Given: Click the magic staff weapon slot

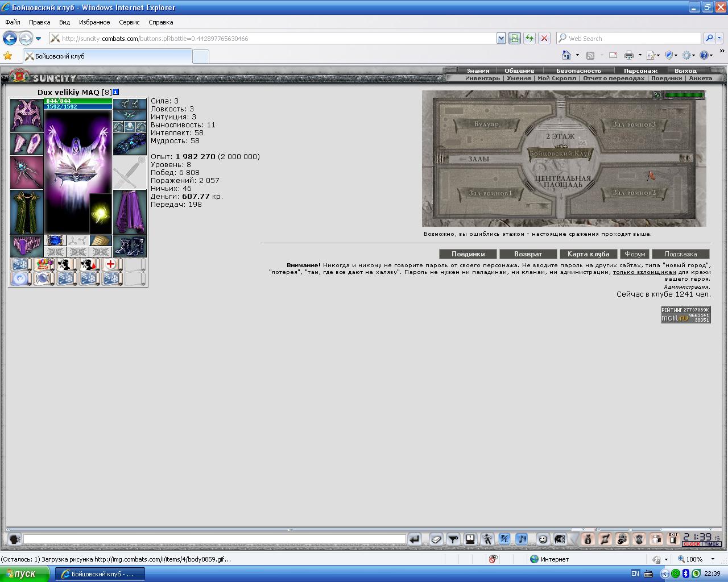Looking at the screenshot, I should [27, 172].
